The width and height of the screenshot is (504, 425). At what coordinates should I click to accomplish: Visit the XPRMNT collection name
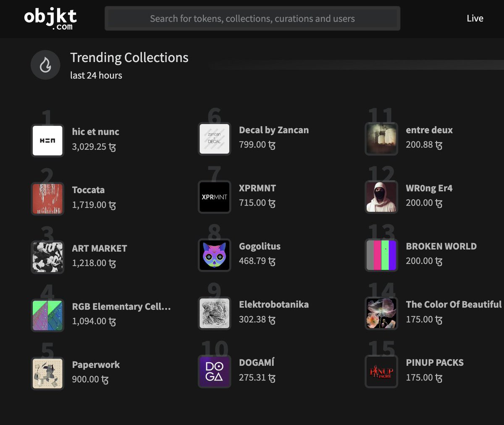(257, 188)
